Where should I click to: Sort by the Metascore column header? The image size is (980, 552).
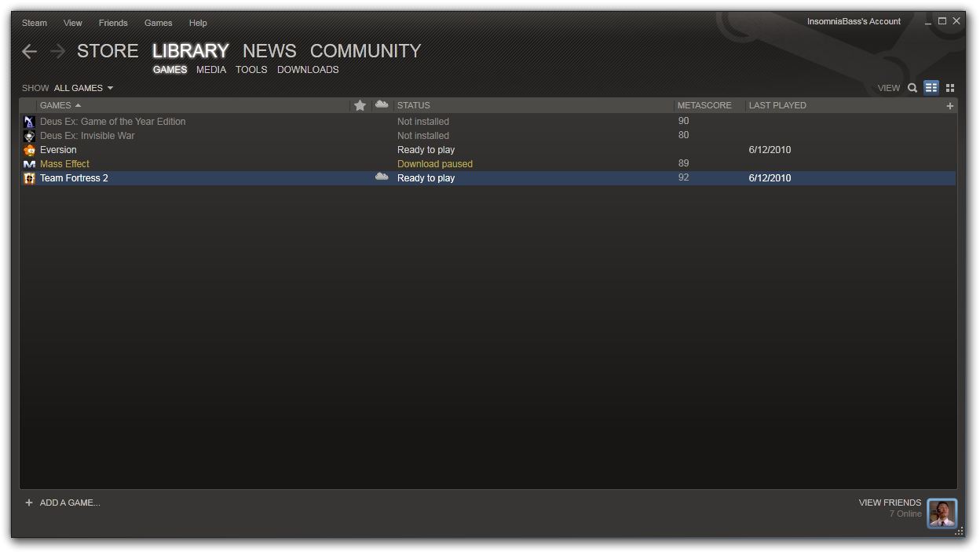(704, 105)
